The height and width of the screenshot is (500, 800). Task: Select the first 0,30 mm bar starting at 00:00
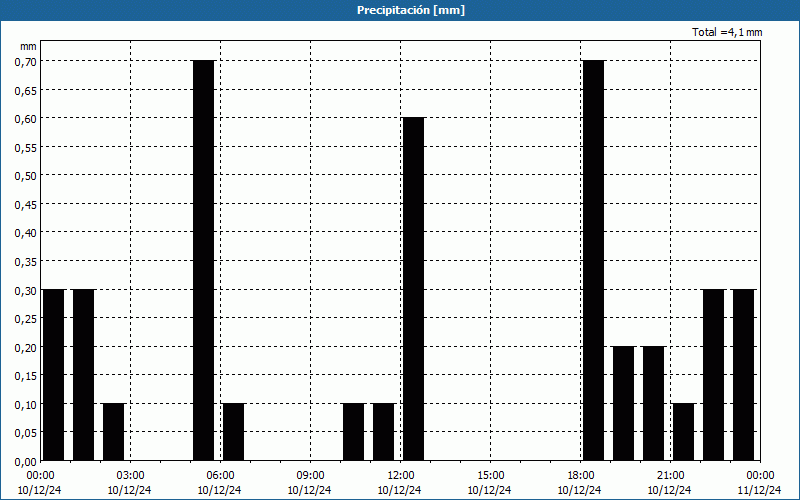[54, 375]
